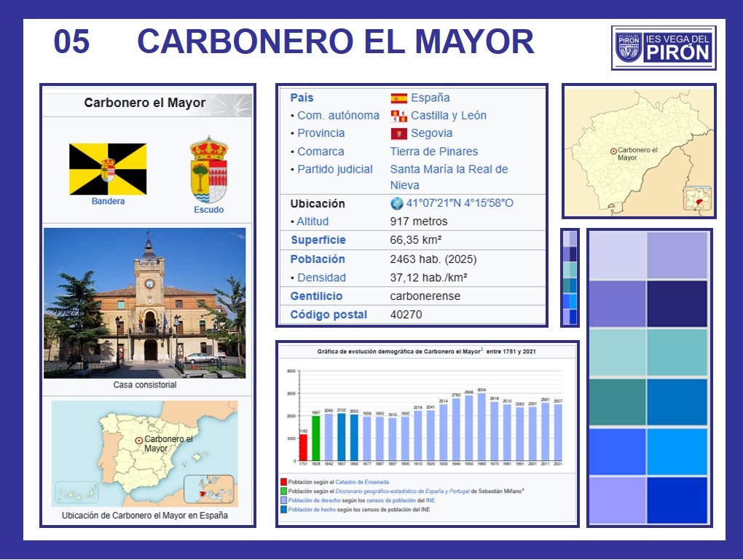The height and width of the screenshot is (560, 743).
Task: Select the dark navy swatch in the large palette
Action: pyautogui.click(x=677, y=303)
